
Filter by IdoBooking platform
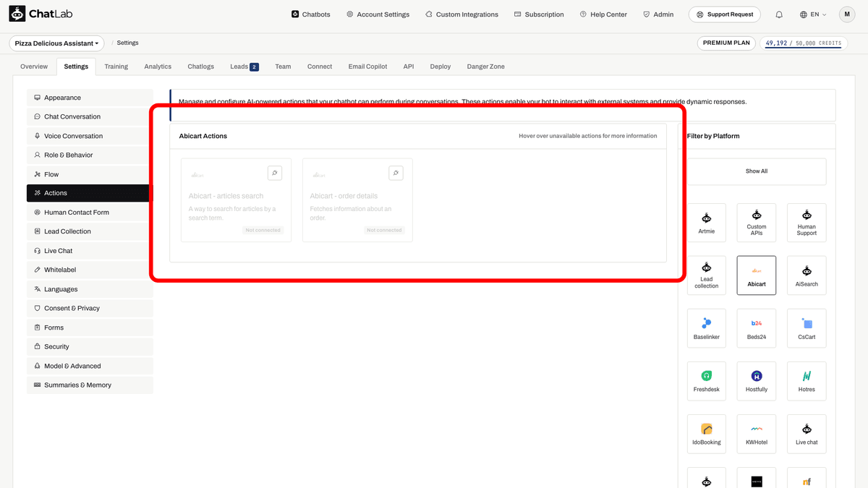707,434
